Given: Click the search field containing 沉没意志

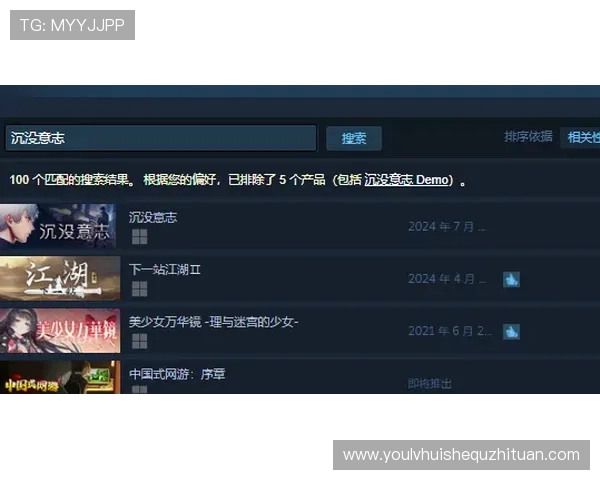Looking at the screenshot, I should click(161, 138).
